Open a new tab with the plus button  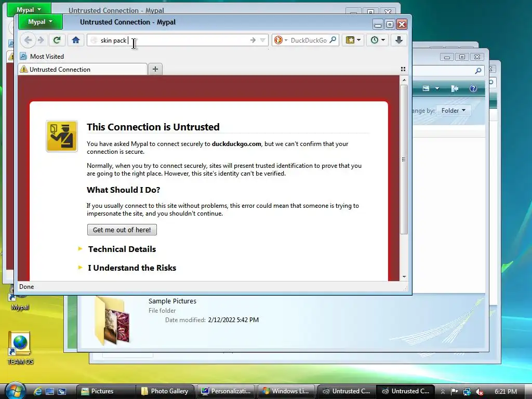(x=155, y=69)
